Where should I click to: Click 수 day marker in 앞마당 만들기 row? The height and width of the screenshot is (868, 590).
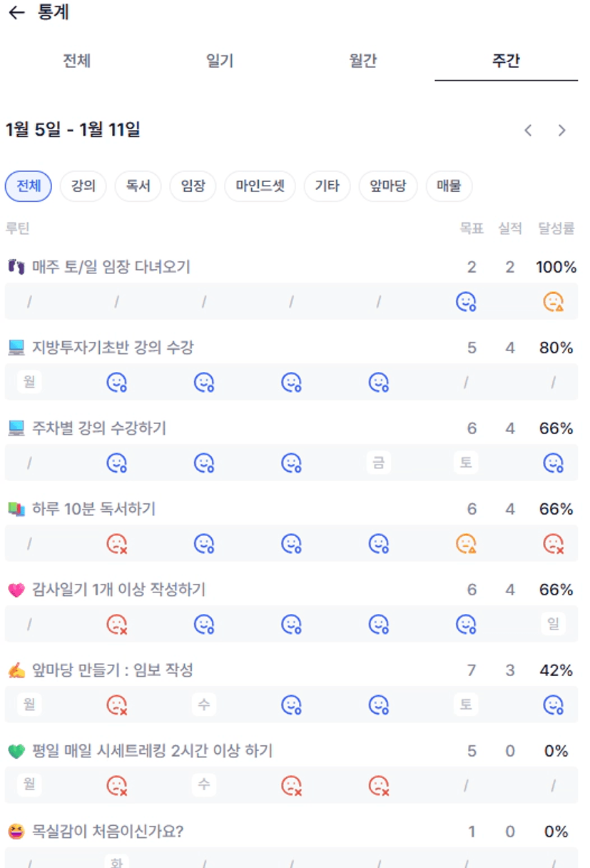[x=204, y=705]
